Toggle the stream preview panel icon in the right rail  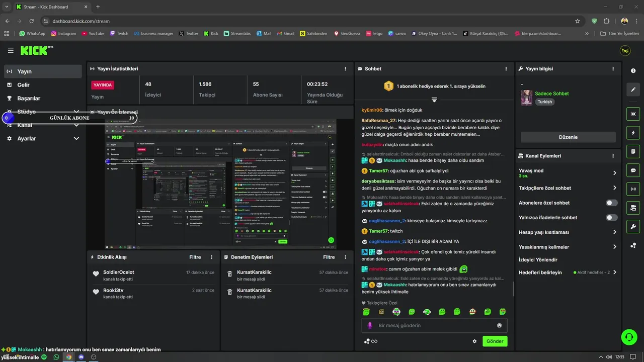click(x=633, y=114)
